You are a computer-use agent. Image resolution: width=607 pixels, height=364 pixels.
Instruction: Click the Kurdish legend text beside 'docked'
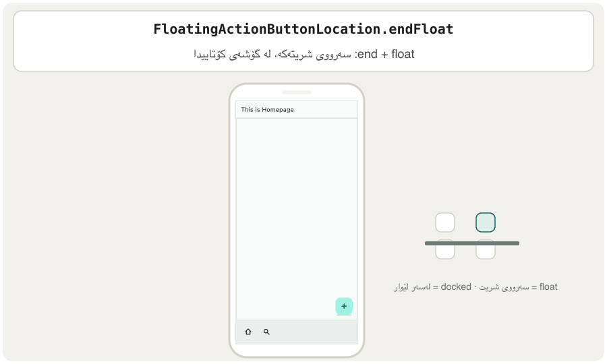pyautogui.click(x=412, y=287)
